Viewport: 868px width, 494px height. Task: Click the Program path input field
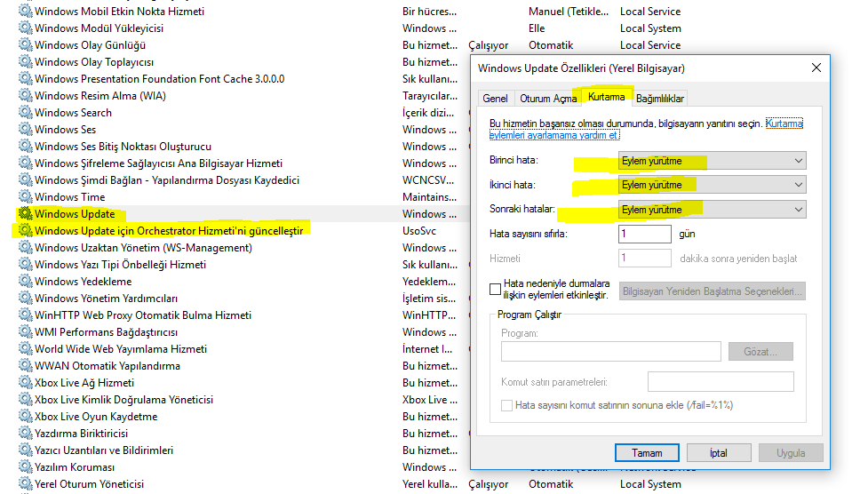610,351
